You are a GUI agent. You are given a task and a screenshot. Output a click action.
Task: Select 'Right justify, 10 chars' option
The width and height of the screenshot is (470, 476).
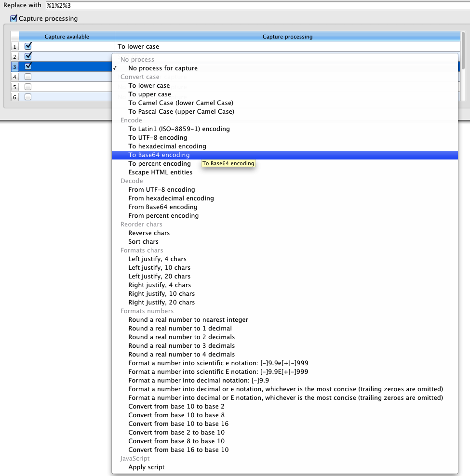click(x=161, y=294)
